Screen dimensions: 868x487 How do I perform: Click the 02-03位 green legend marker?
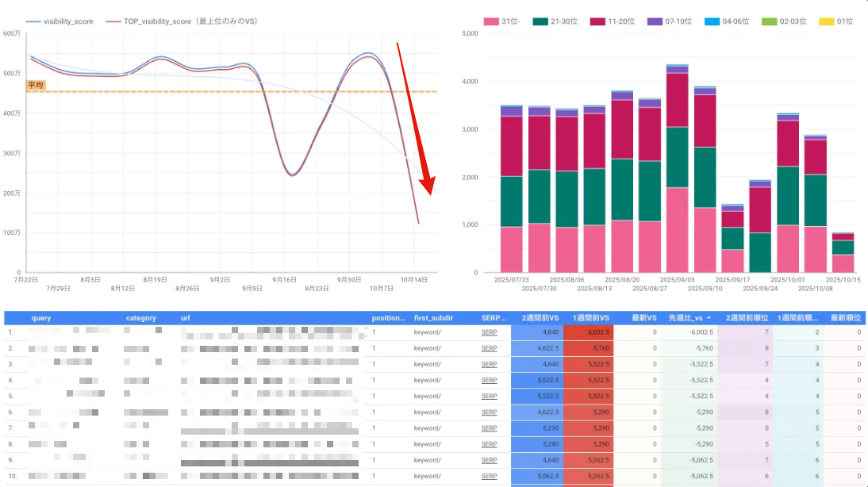pos(768,21)
